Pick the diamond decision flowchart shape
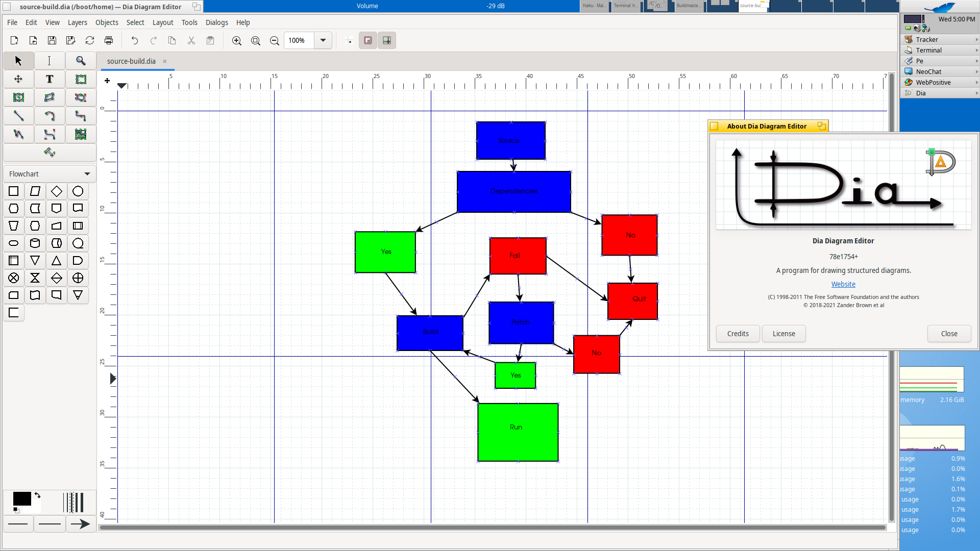980x551 pixels. (57, 191)
